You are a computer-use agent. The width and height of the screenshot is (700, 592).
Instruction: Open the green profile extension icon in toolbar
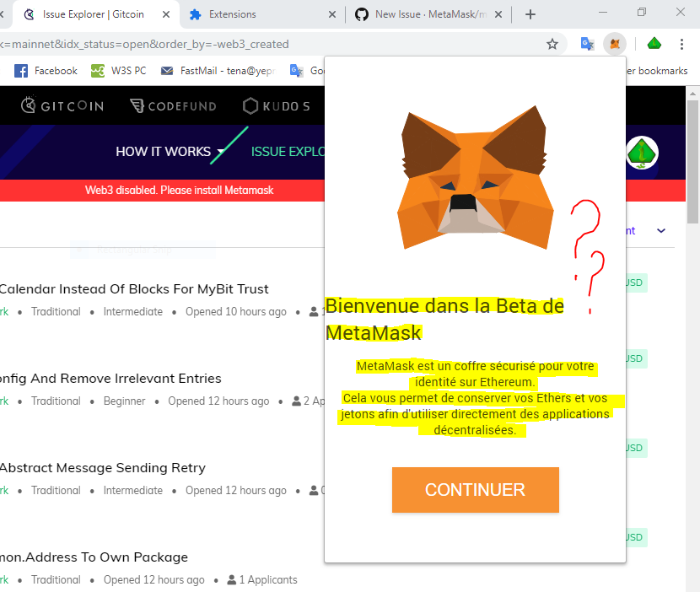tap(654, 43)
